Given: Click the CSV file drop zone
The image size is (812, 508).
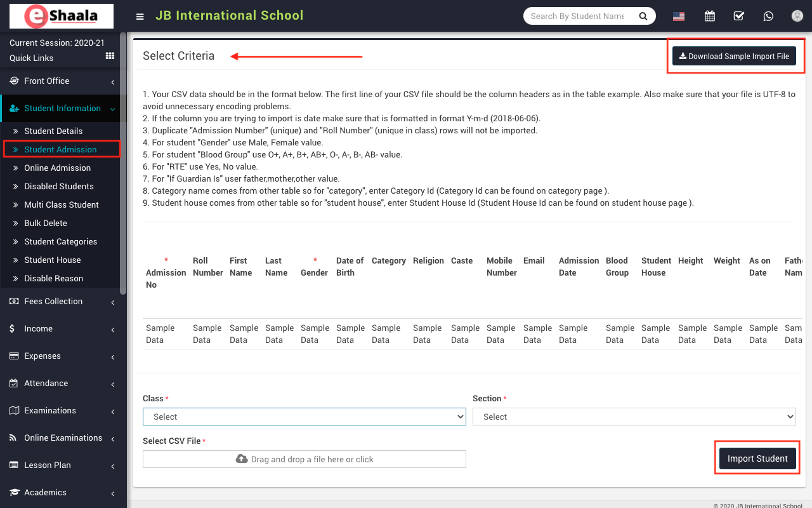Looking at the screenshot, I should pyautogui.click(x=304, y=459).
